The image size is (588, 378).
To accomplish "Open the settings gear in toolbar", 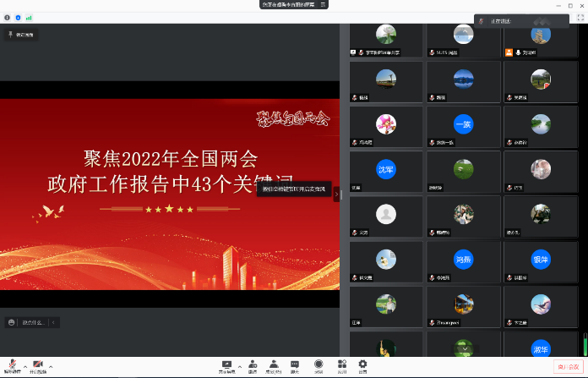I will 362,365.
